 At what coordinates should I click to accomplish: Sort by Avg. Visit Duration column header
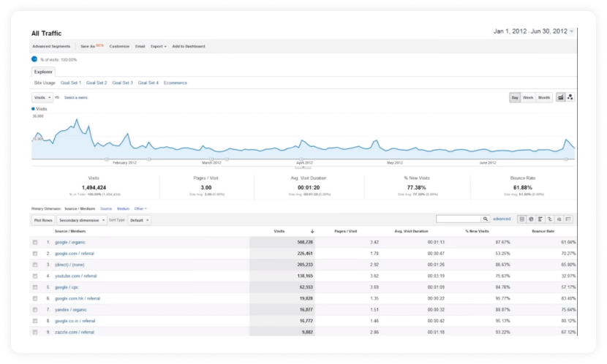tap(411, 231)
